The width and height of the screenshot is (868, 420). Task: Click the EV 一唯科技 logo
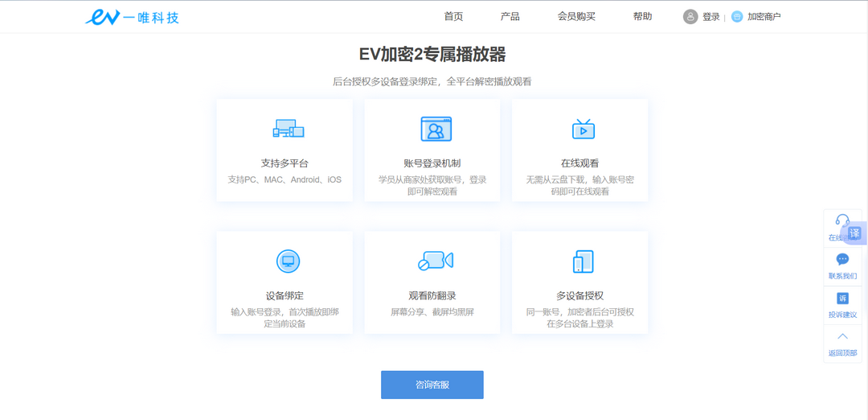132,17
